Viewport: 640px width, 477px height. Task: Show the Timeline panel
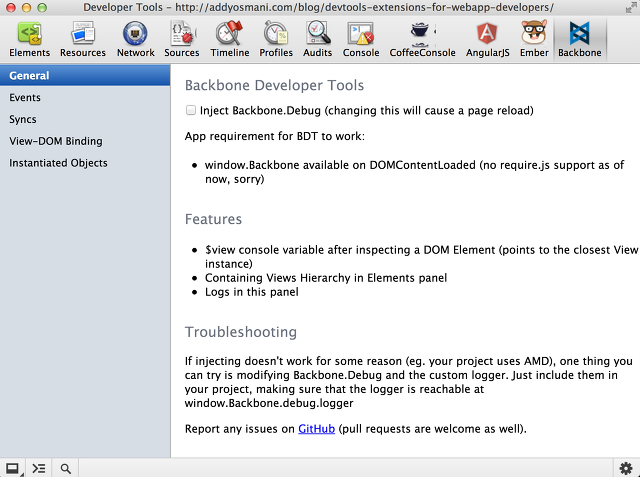230,40
